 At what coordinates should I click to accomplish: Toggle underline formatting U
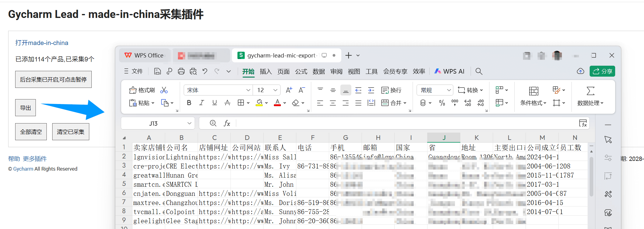(x=214, y=103)
